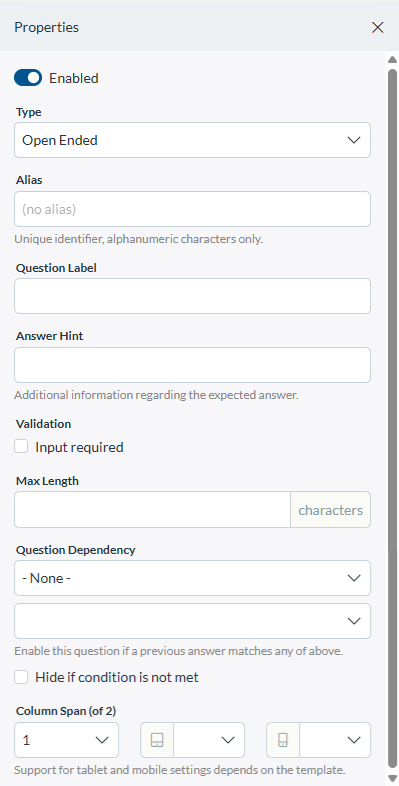Click the 'Question Dependency' heading
This screenshot has width=399, height=786.
[76, 550]
